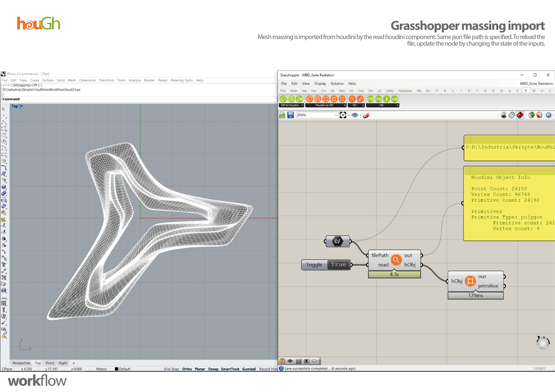Open Grasshopper's Display menu
The height and width of the screenshot is (392, 555).
[x=320, y=84]
